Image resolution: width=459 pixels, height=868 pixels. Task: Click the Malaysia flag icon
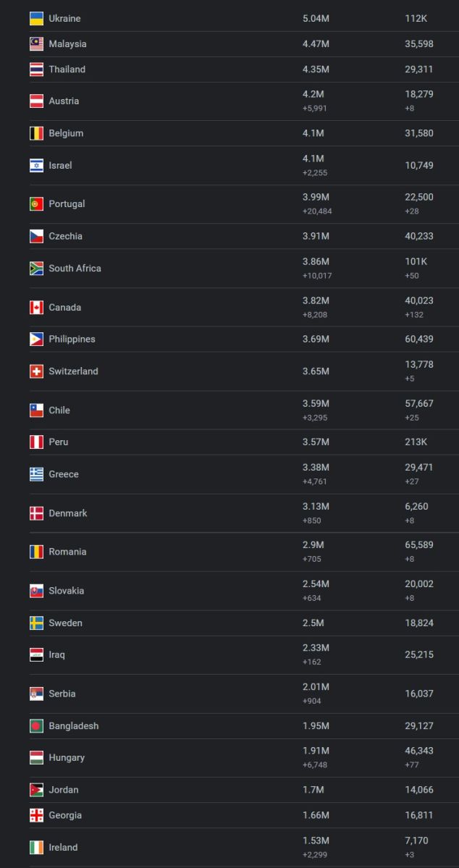pyautogui.click(x=36, y=44)
